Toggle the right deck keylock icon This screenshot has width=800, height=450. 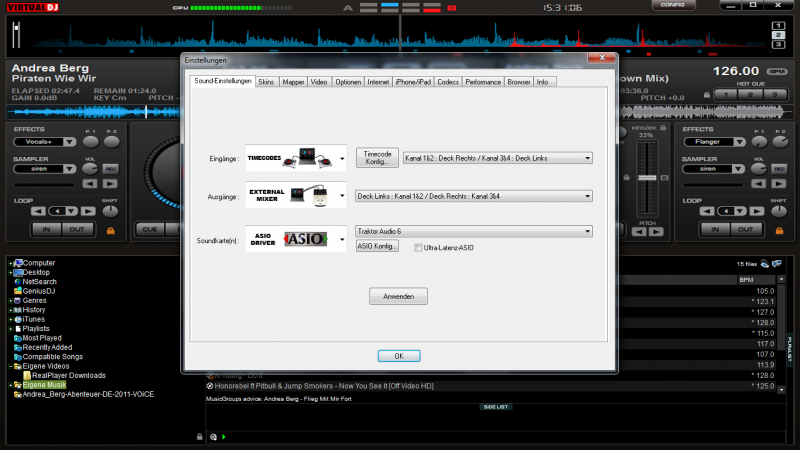click(663, 128)
